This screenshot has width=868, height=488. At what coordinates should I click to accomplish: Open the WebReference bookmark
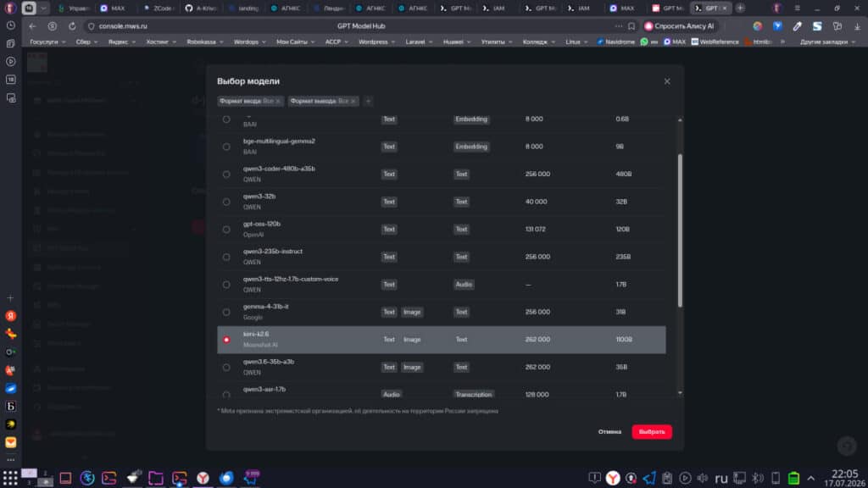pyautogui.click(x=715, y=42)
